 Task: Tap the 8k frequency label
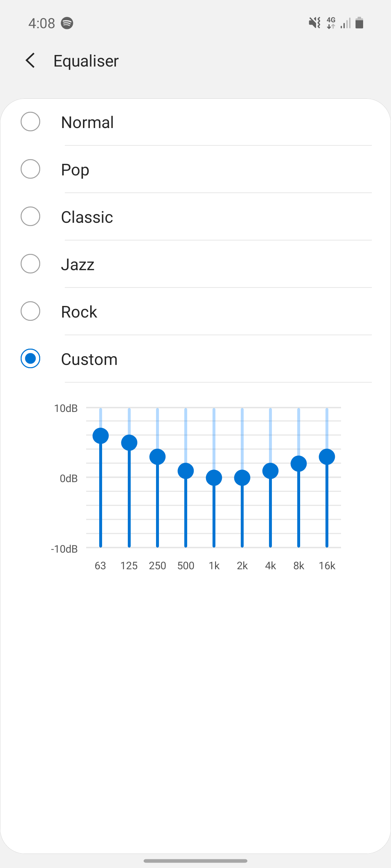pyautogui.click(x=299, y=566)
